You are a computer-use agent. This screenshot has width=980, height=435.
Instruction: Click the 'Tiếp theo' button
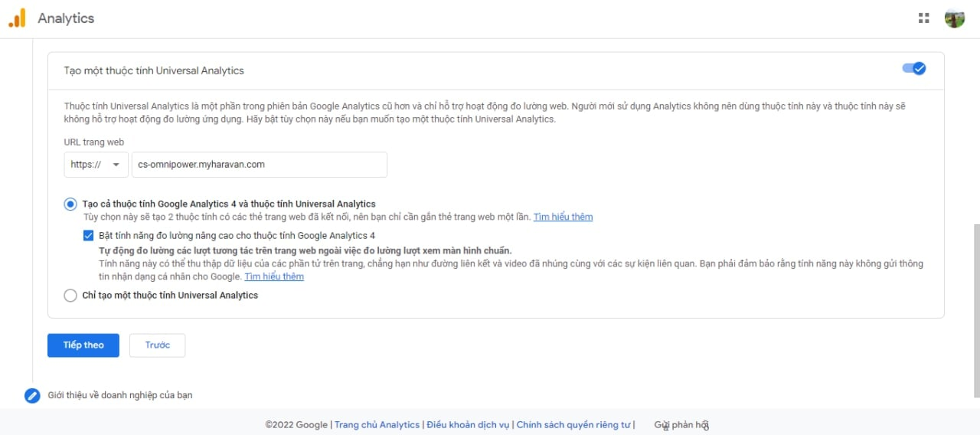[83, 345]
